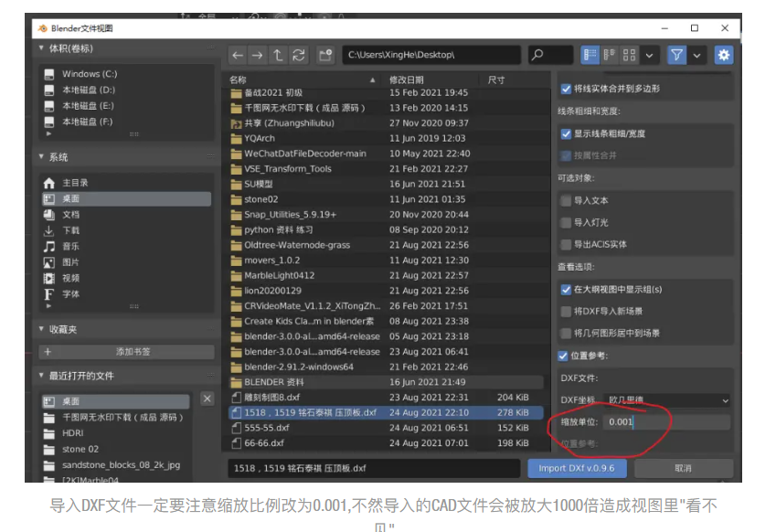The width and height of the screenshot is (776, 532).
Task: Select file 雕刻制图8.dxf
Action: tap(386, 398)
